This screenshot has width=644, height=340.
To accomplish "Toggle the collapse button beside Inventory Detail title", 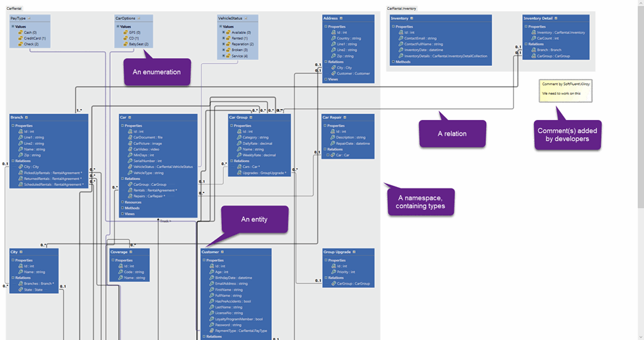I will coord(556,18).
